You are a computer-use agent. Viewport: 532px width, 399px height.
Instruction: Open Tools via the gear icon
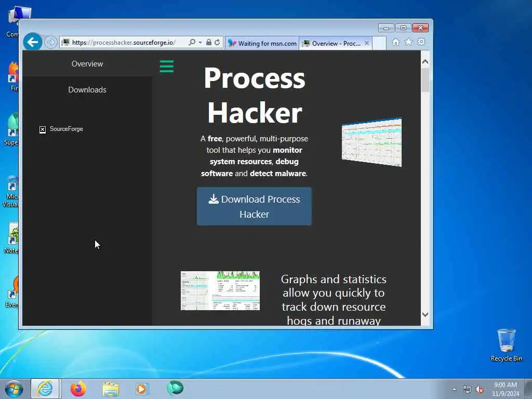[x=421, y=42]
